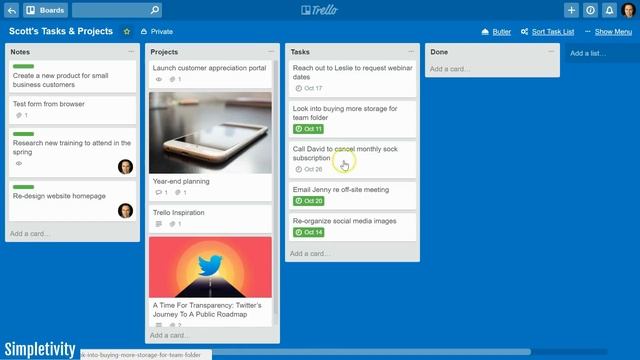The image size is (640, 360).
Task: Click the green Oct 14 due badge
Action: click(309, 232)
